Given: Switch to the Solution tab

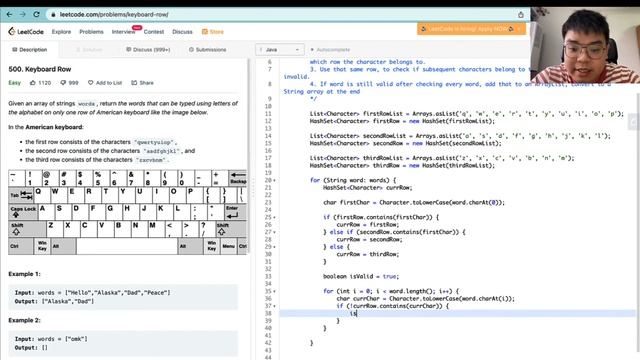Looking at the screenshot, I should [x=89, y=50].
